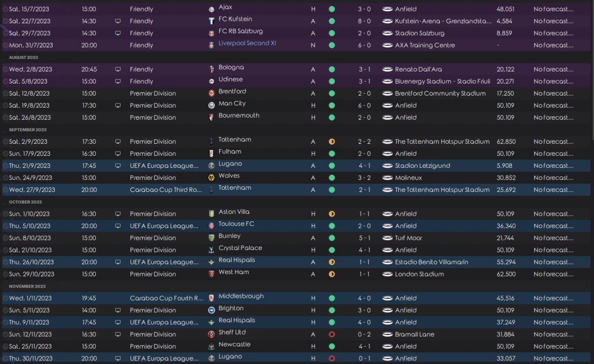This screenshot has height=364, width=594.
Task: Click the No forecast cell for Udinese match
Action: click(553, 81)
